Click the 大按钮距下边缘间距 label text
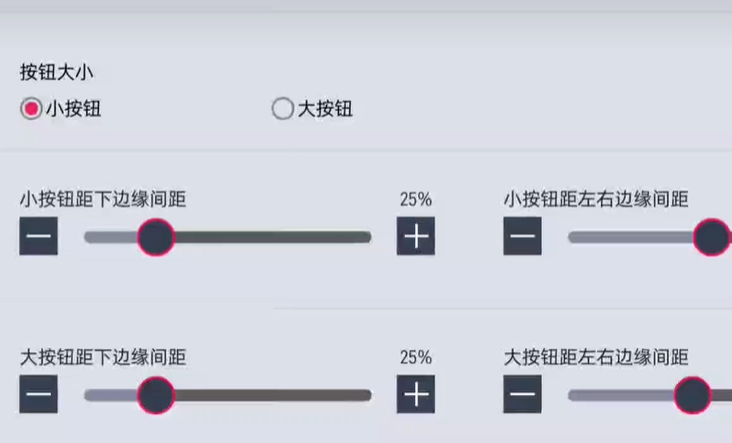This screenshot has height=443, width=732. pyautogui.click(x=103, y=357)
